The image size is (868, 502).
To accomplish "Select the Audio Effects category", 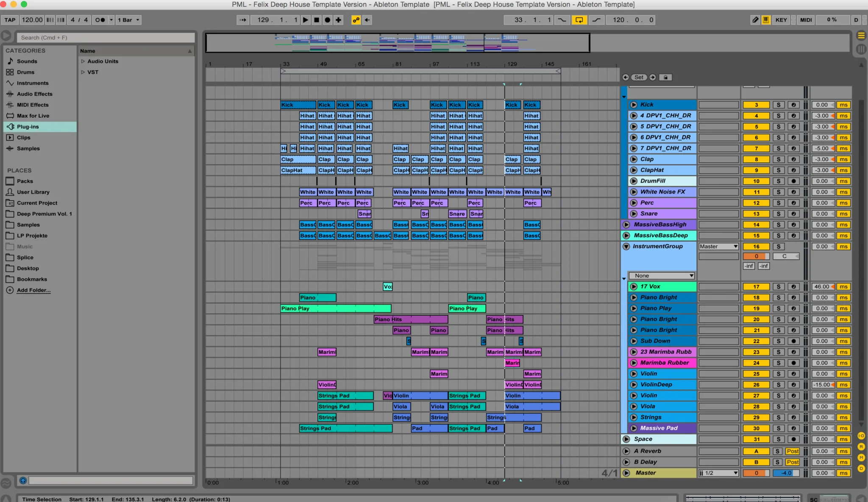I will pyautogui.click(x=34, y=94).
